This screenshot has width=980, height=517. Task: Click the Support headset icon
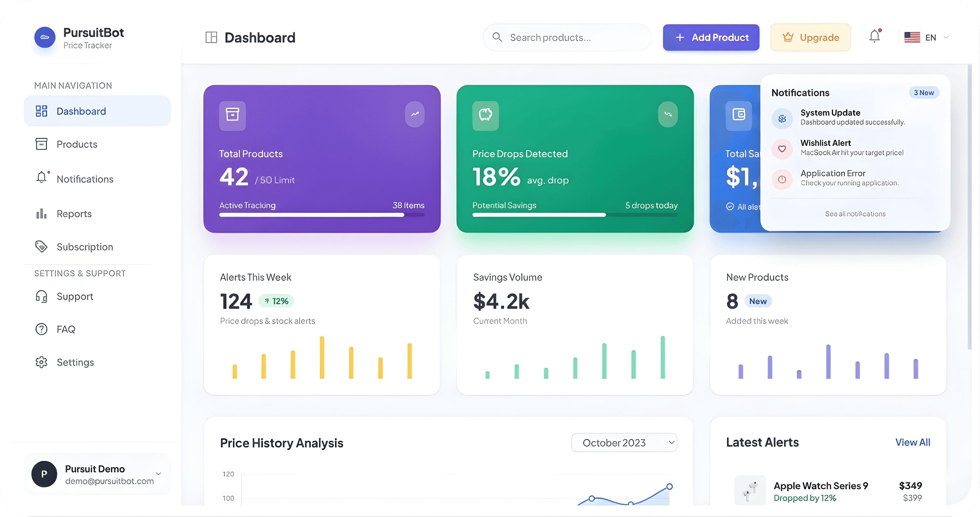(41, 296)
